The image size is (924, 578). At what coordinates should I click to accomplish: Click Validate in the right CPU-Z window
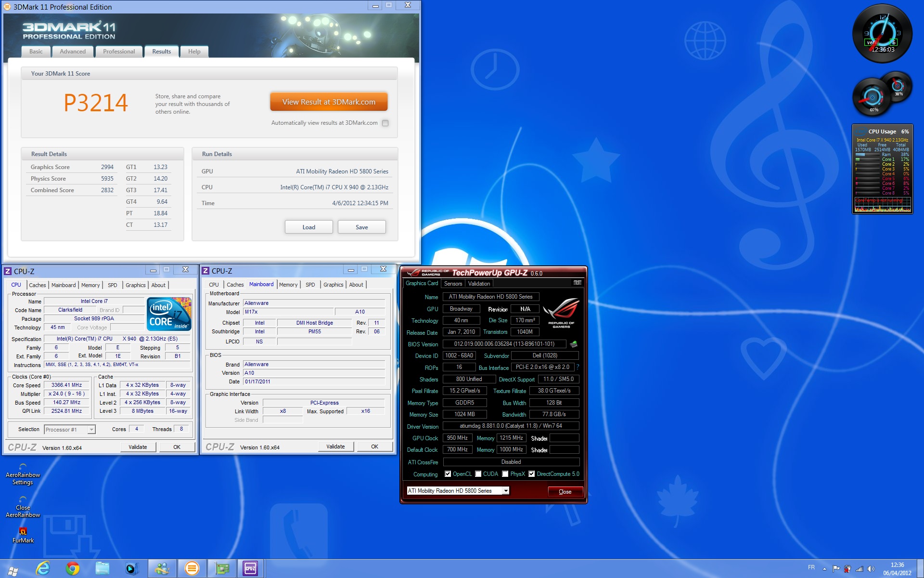click(x=335, y=447)
